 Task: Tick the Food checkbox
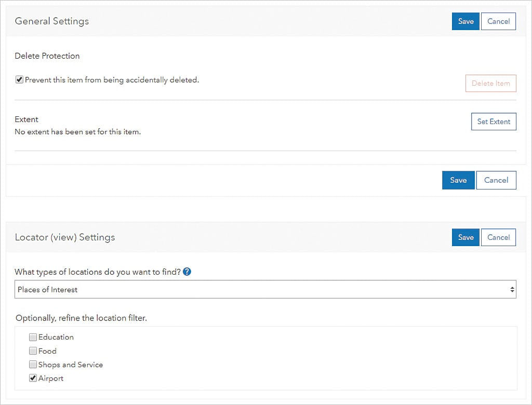[x=33, y=351]
